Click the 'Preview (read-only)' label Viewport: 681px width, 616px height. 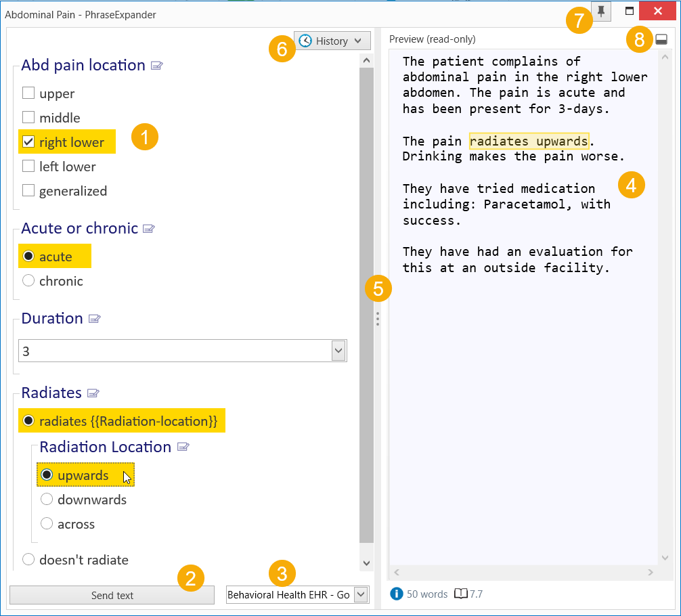coord(432,39)
